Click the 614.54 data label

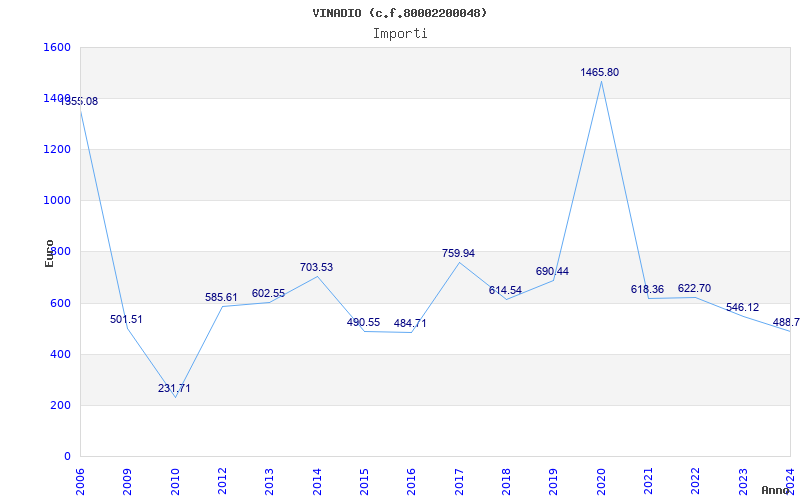505,290
